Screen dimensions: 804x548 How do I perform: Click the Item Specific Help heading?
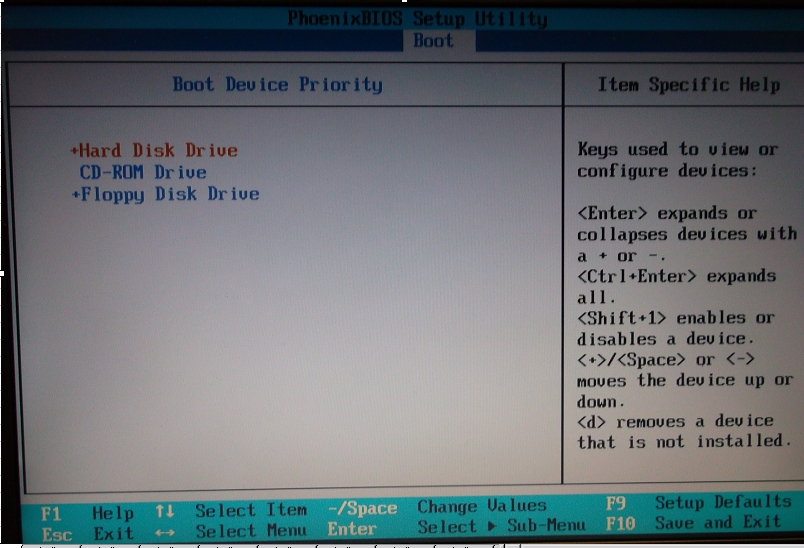pyautogui.click(x=689, y=85)
